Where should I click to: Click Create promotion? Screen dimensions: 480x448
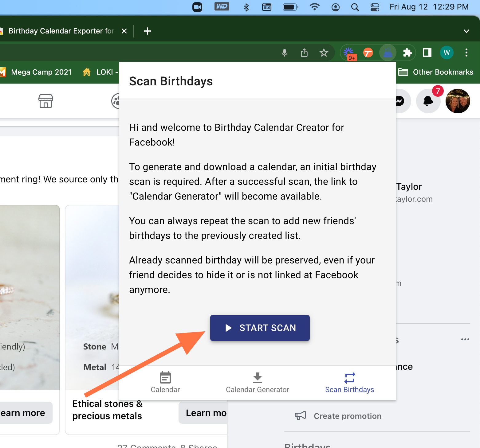point(338,416)
